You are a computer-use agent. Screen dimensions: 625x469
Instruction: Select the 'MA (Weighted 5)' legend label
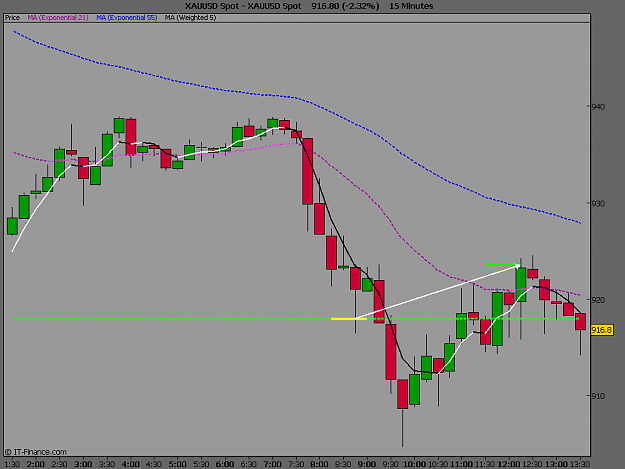coord(191,18)
